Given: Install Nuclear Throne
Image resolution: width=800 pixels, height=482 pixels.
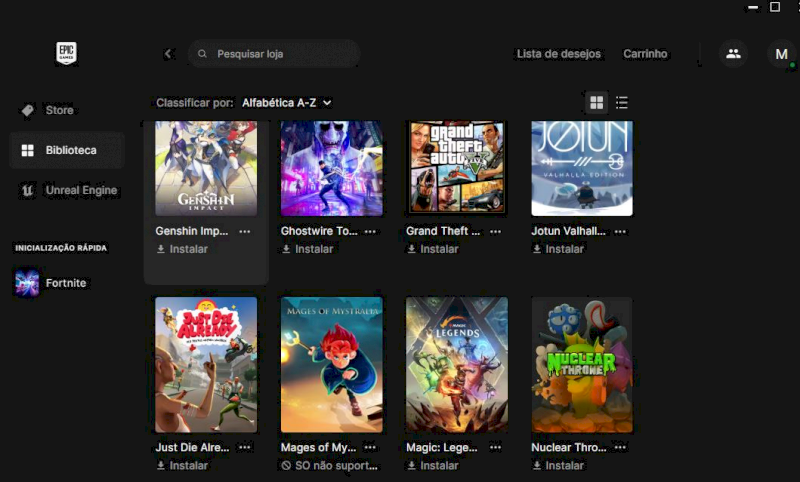Looking at the screenshot, I should (x=558, y=466).
